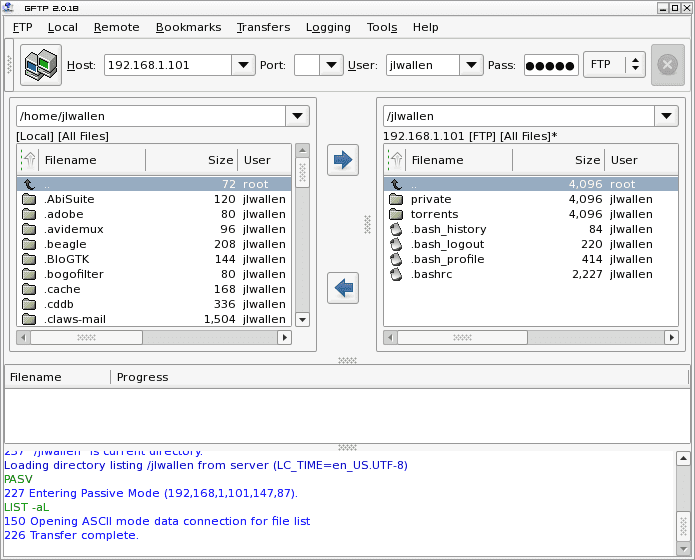Screen dimensions: 695x560
Task: Upload with the right arrow button
Action: pos(343,160)
